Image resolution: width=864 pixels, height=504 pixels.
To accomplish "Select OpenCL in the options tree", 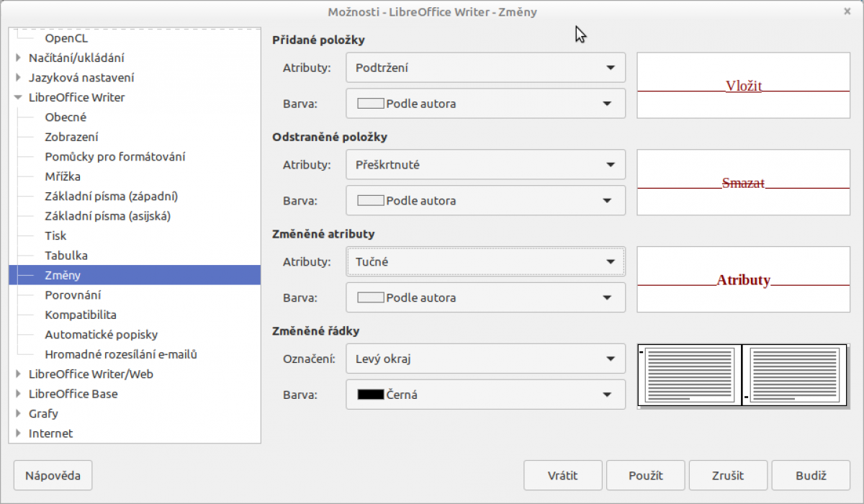I will (66, 38).
